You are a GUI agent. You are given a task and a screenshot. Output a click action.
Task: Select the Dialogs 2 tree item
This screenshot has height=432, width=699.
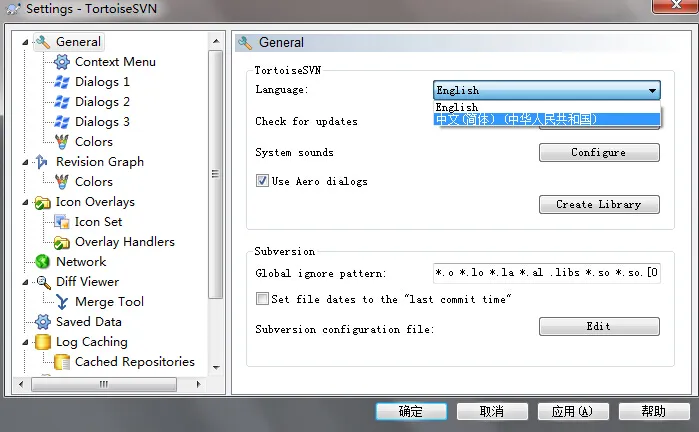[102, 102]
